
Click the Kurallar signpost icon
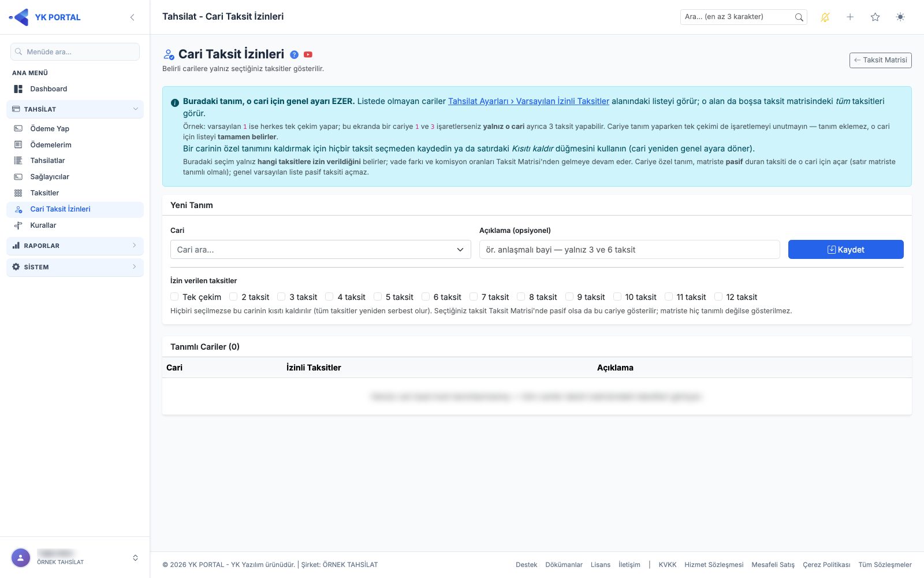pyautogui.click(x=18, y=225)
